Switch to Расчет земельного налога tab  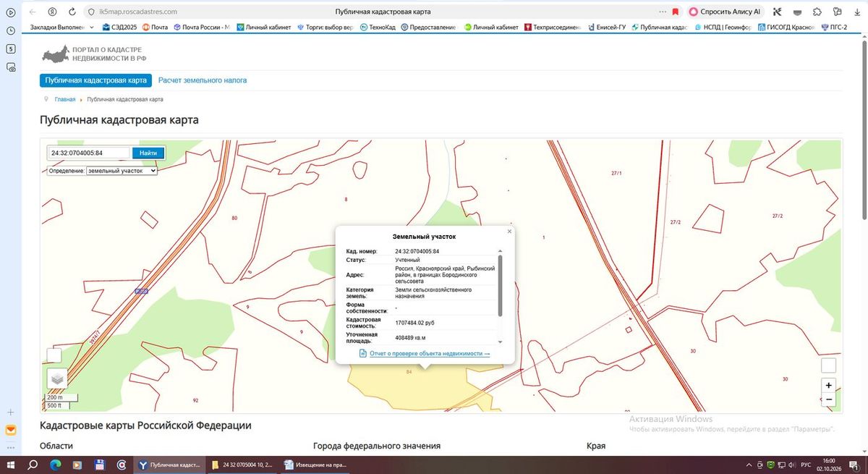tap(203, 80)
